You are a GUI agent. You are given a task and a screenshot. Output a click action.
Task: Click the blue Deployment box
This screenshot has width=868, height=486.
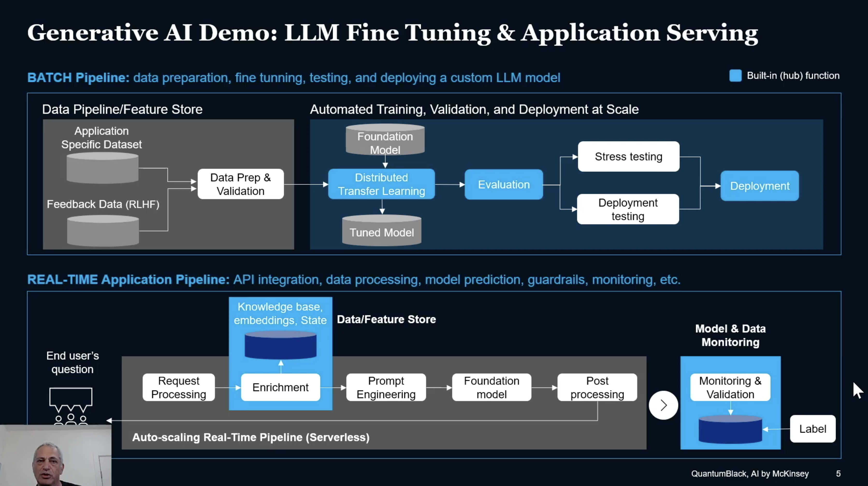tap(759, 186)
